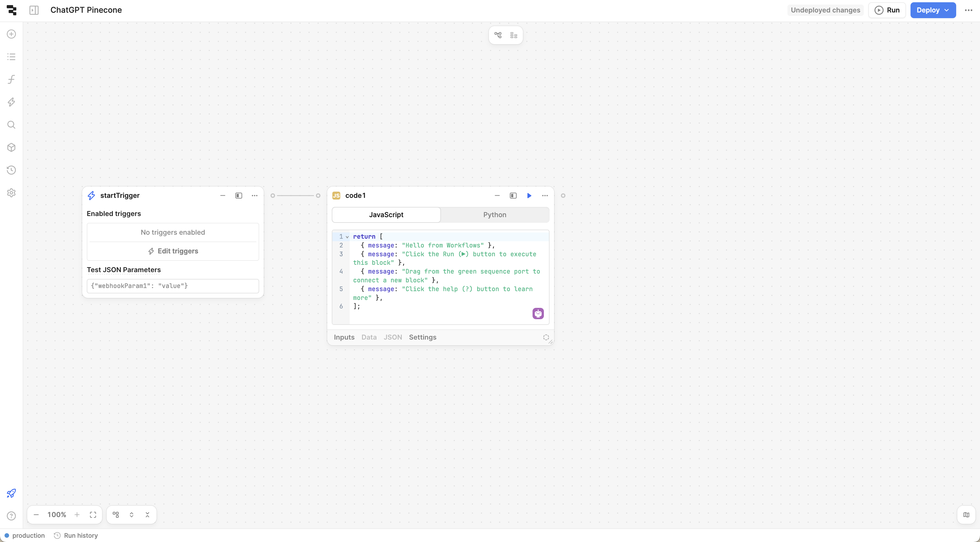
Task: Run the code1 block with the play icon
Action: (x=529, y=196)
